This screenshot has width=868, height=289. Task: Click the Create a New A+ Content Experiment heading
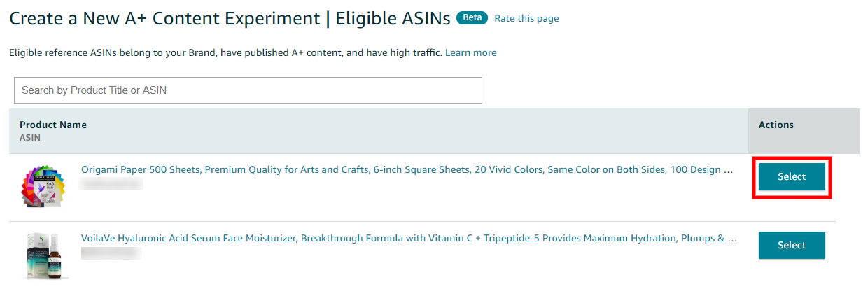pyautogui.click(x=164, y=19)
